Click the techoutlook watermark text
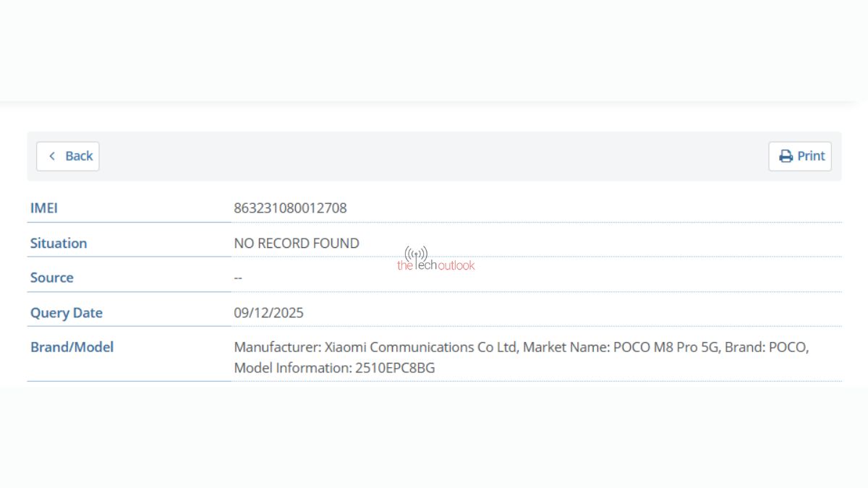Image resolution: width=868 pixels, height=488 pixels. pos(436,265)
